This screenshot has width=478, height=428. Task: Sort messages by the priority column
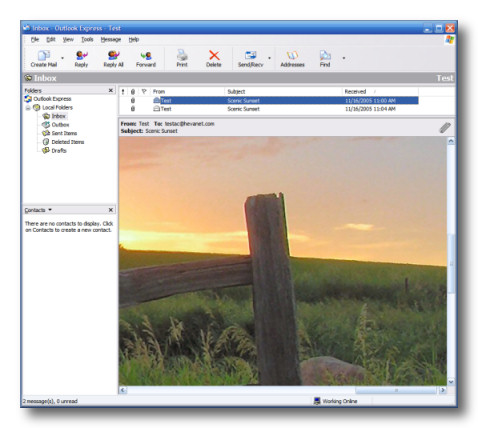[x=123, y=91]
